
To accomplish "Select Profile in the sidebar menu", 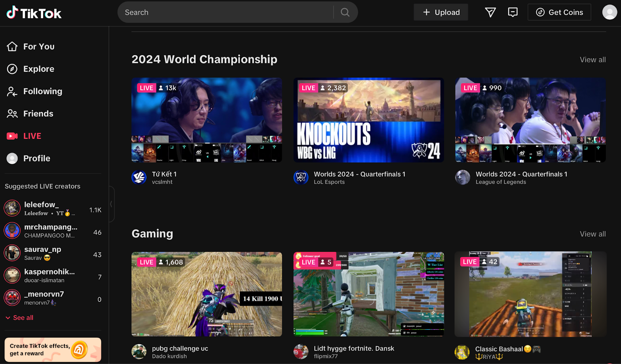I will click(x=12, y=158).
